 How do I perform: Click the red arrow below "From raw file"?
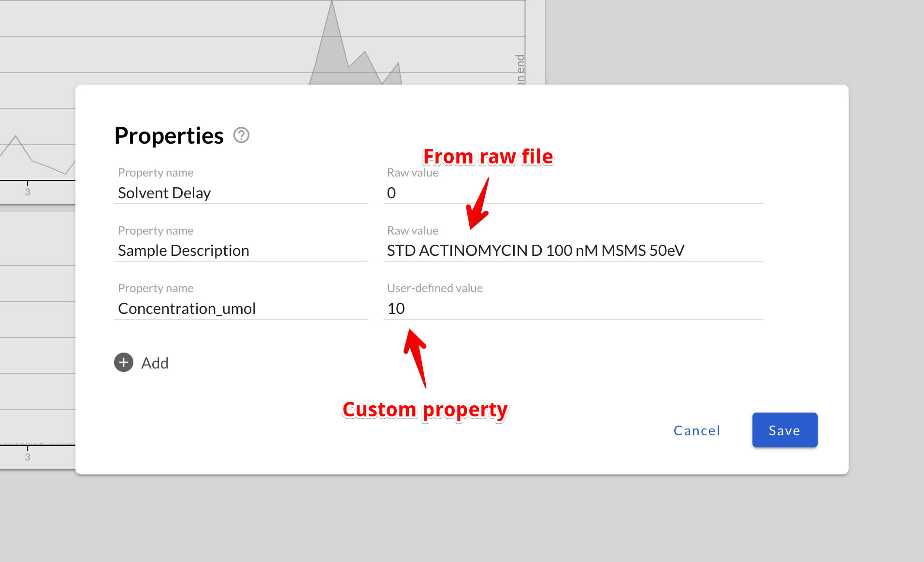tap(479, 206)
